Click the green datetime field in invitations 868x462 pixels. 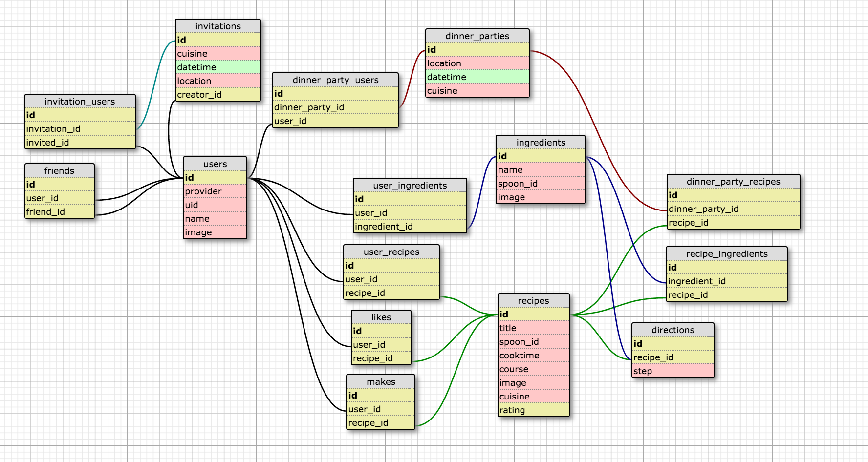[x=218, y=67]
